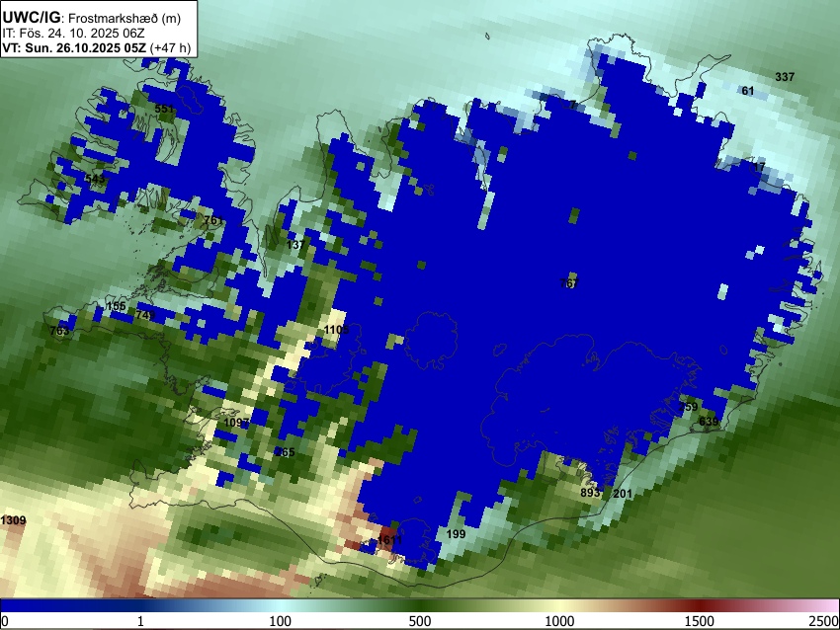The width and height of the screenshot is (840, 630).
Task: Click the map label 761
Action: 213,220
